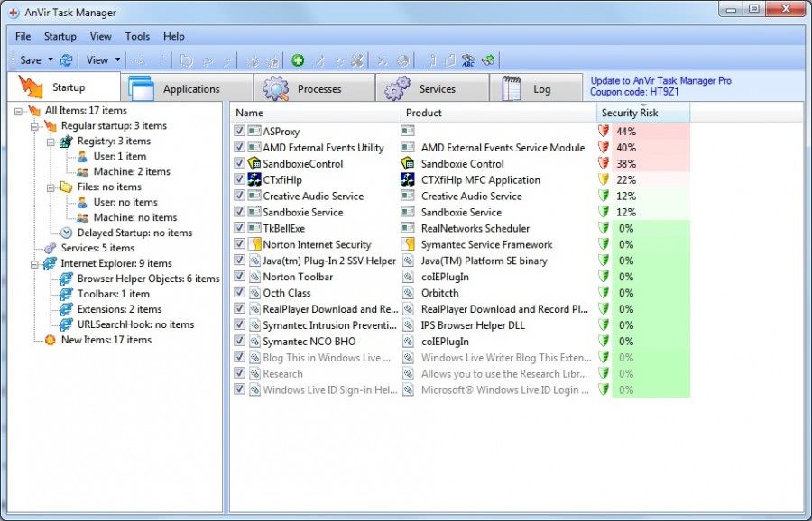Click the AMD External Events Utility window icon
Image resolution: width=812 pixels, height=521 pixels.
[254, 148]
